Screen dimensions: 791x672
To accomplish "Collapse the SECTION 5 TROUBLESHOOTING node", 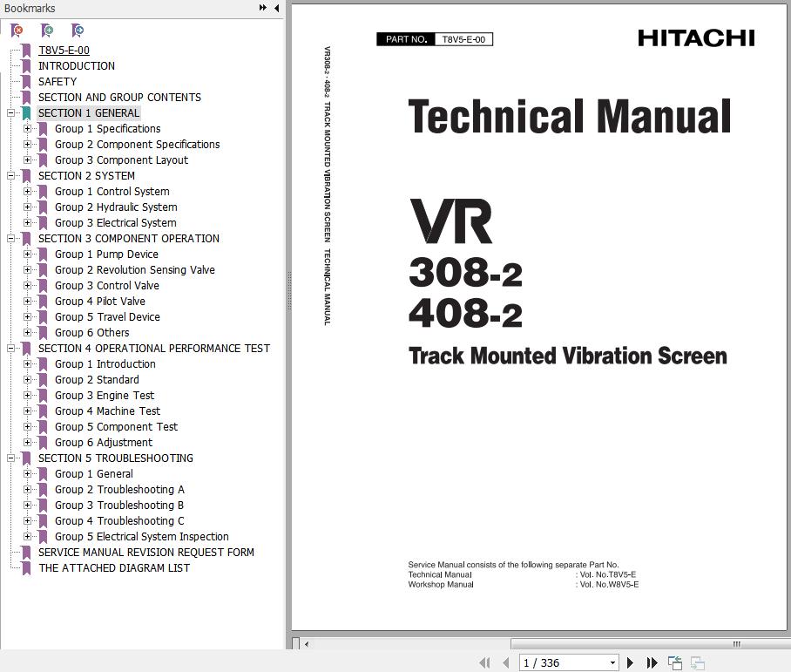I will point(10,458).
